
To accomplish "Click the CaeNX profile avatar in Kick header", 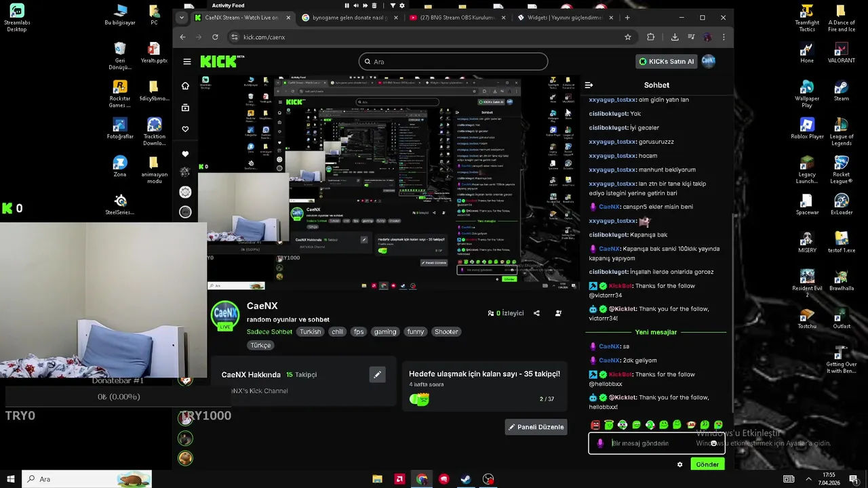I will click(x=709, y=61).
